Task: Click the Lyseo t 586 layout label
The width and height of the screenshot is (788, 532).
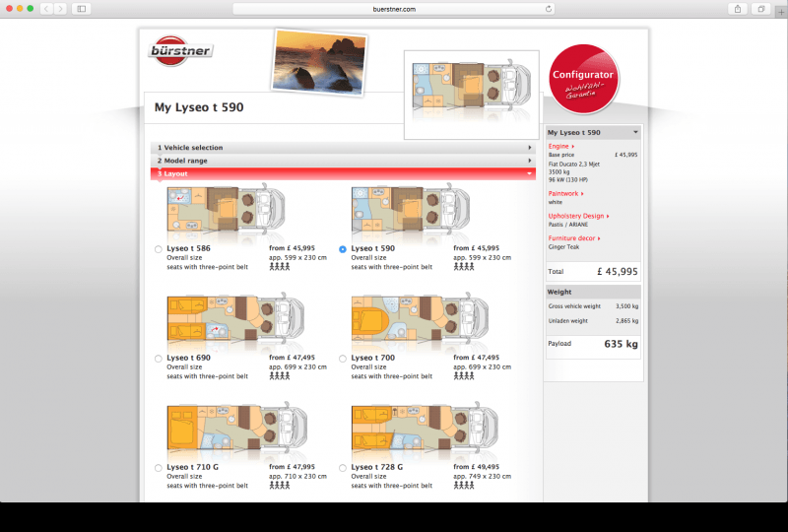Action: click(188, 248)
